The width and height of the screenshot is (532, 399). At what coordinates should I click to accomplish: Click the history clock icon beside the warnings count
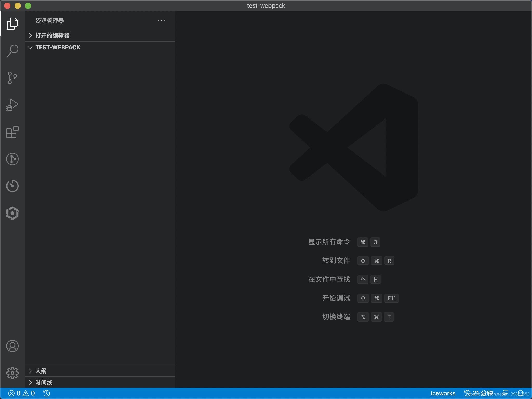coord(47,393)
